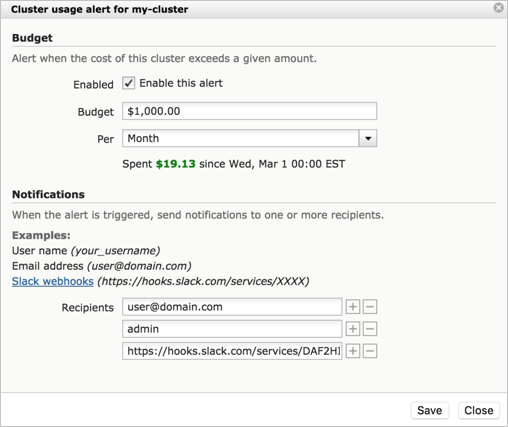The width and height of the screenshot is (508, 427).
Task: Uncheck the Enabled checkbox
Action: [128, 83]
